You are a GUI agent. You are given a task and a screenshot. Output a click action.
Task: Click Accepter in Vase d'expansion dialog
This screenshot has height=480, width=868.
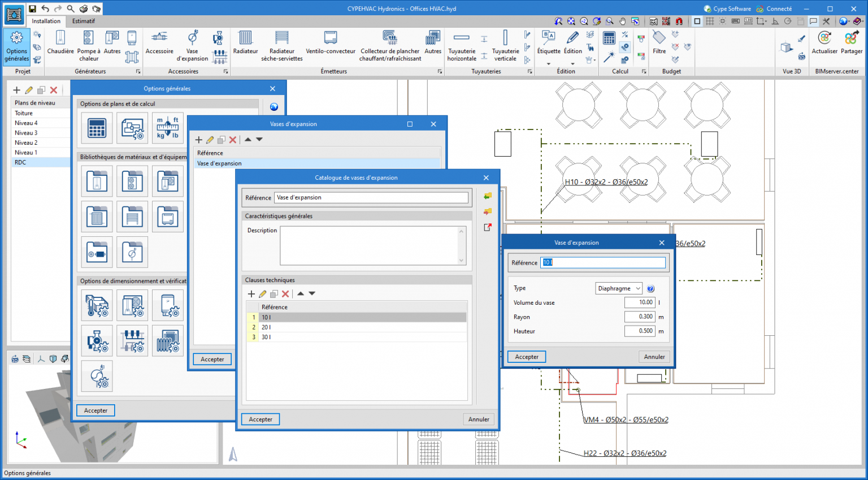(527, 357)
